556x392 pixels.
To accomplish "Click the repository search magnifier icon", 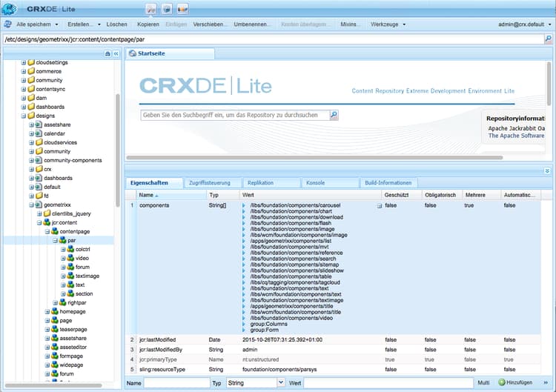I will click(334, 115).
